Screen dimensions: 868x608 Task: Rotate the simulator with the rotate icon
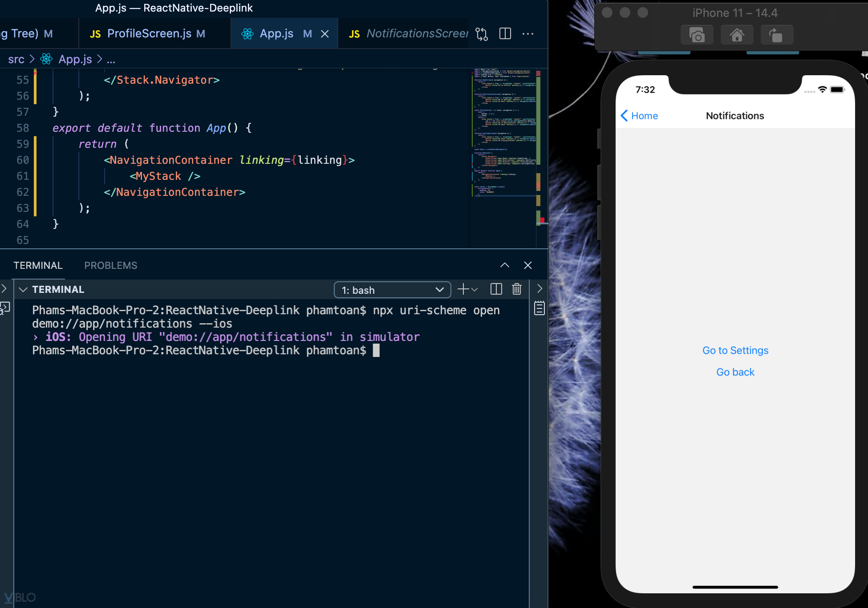776,34
